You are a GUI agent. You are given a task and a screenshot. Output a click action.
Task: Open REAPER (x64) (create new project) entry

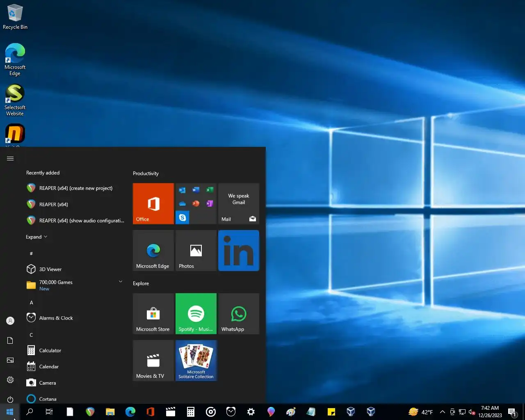[x=75, y=188]
